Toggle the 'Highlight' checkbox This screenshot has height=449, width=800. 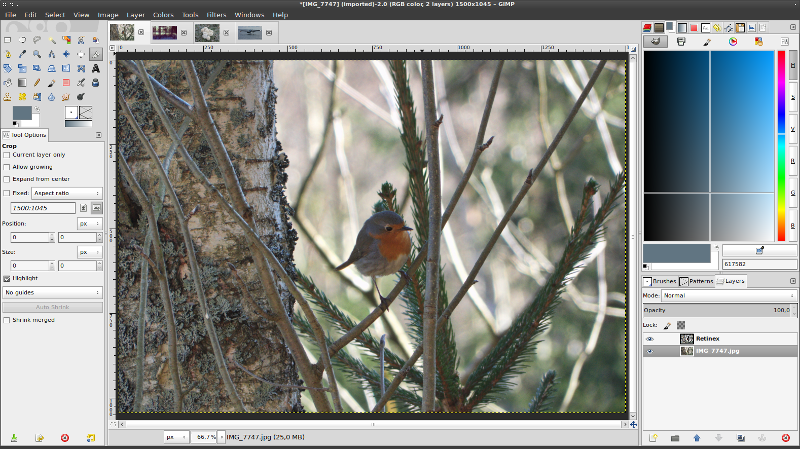tap(7, 278)
